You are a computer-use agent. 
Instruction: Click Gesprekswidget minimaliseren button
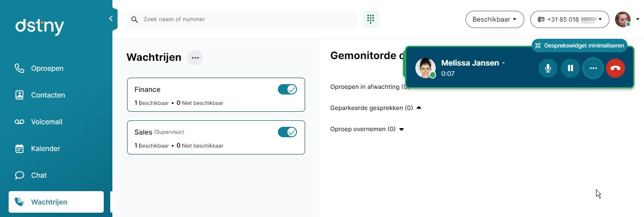point(580,45)
